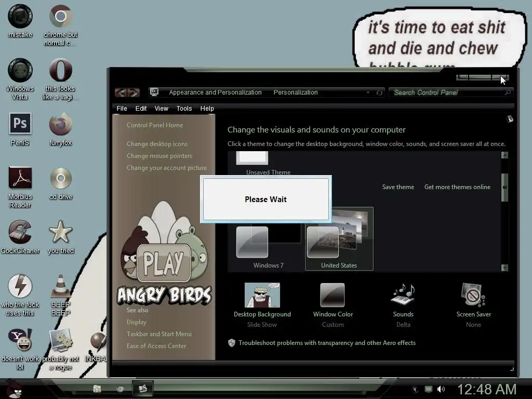Click the Search Control Panel field

click(x=451, y=92)
